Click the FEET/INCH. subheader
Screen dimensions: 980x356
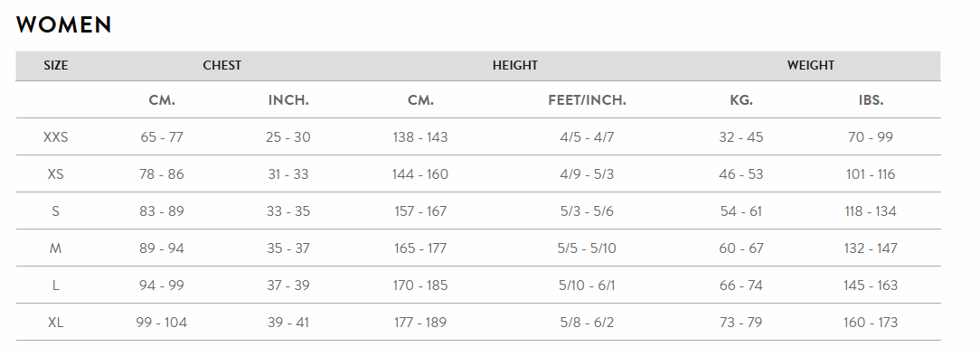[x=587, y=100]
